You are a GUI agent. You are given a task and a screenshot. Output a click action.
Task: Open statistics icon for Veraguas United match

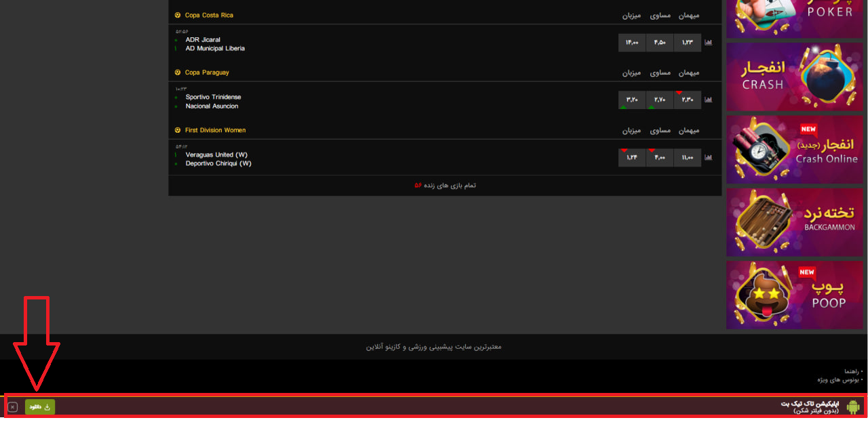point(708,158)
